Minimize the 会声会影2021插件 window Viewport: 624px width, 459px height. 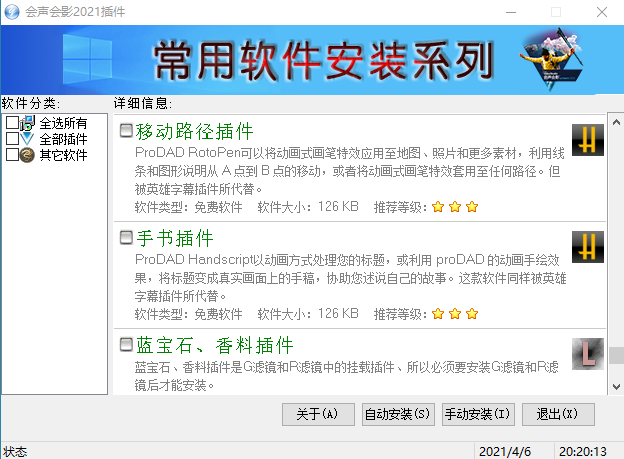(x=511, y=12)
